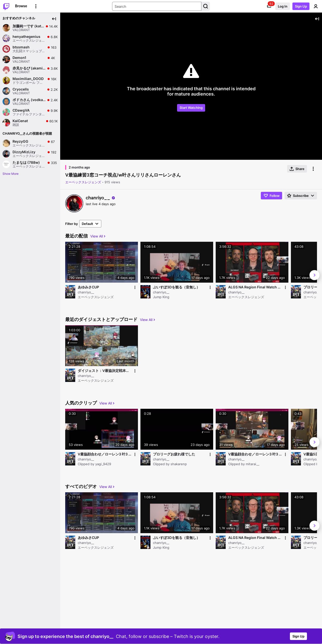Open options for clip by yagi_9429

point(135,454)
